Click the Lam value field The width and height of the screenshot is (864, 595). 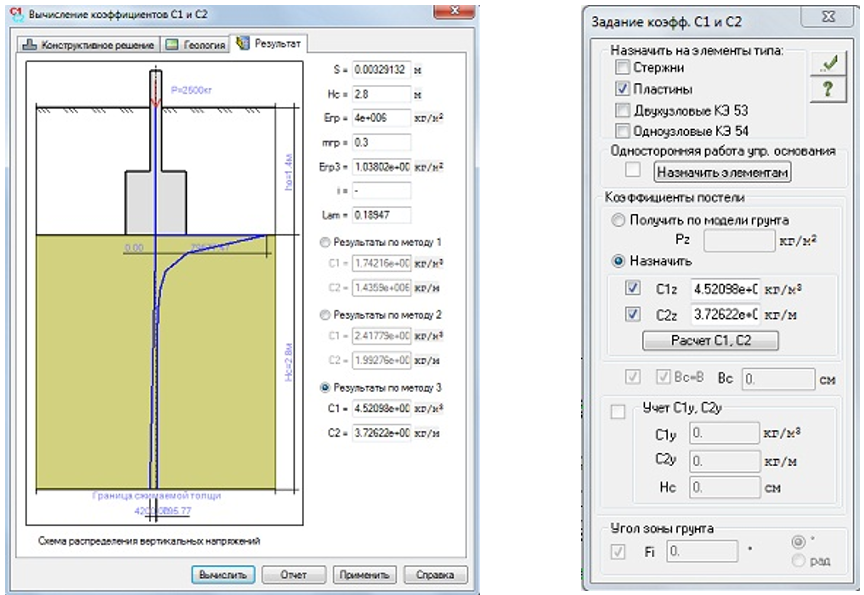click(381, 215)
